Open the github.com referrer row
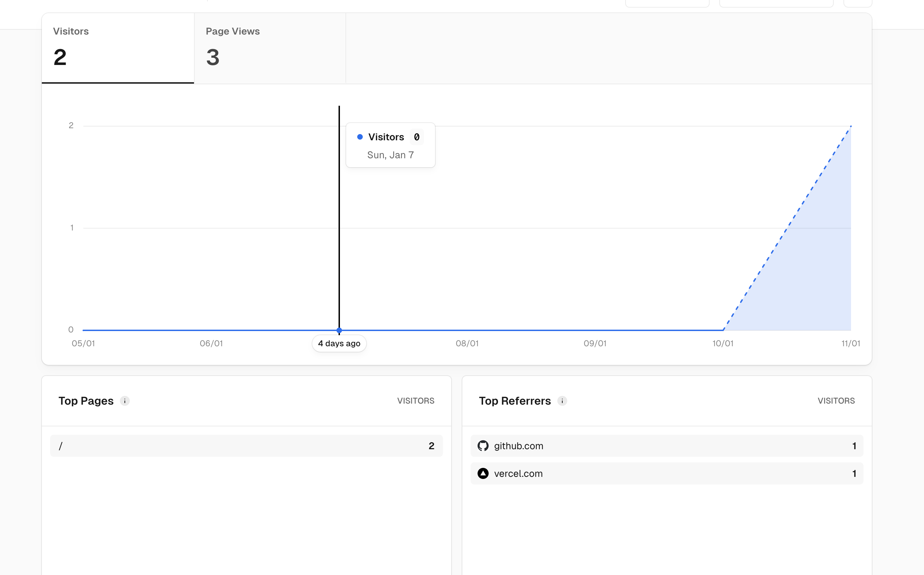924x575 pixels. pos(666,446)
